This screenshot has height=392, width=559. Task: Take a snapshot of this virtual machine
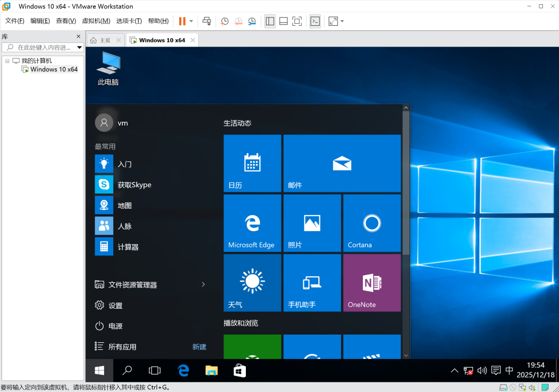point(225,21)
